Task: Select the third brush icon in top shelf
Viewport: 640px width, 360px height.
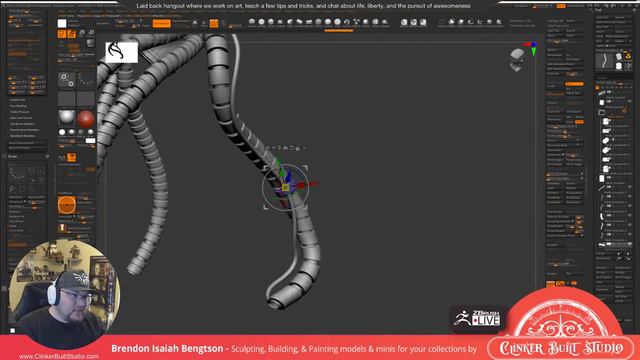Action: pyautogui.click(x=271, y=22)
